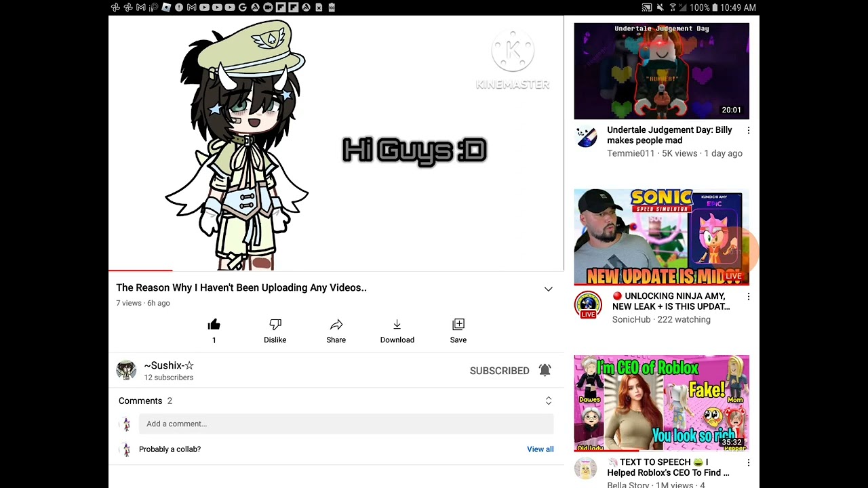
Task: Tap the Roblox notification icon in status bar
Action: click(165, 7)
